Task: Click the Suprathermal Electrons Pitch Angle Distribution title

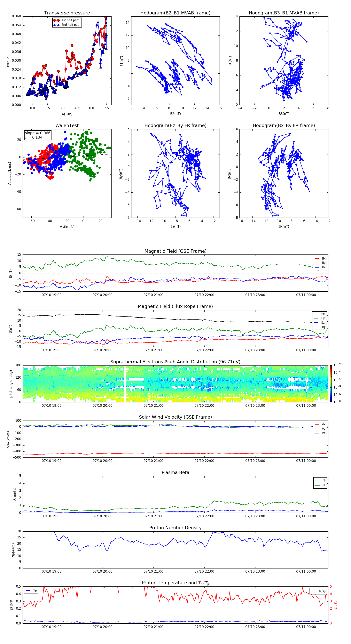Action: 175,362
